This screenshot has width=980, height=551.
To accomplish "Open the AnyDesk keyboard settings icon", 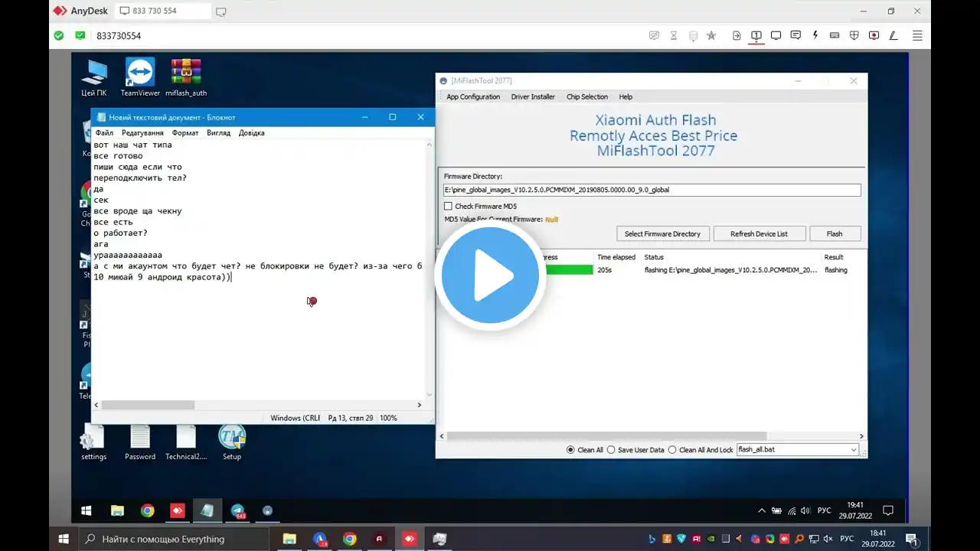I will pyautogui.click(x=835, y=35).
